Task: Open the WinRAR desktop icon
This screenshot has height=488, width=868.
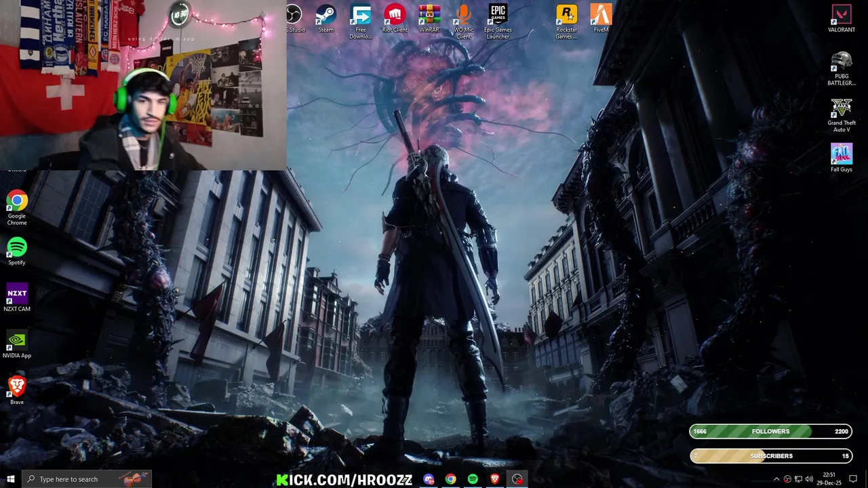Action: [429, 18]
